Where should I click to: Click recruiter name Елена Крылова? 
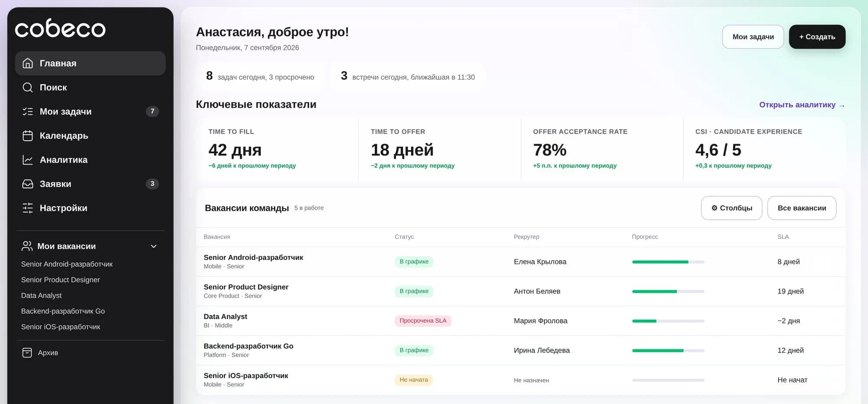[540, 262]
